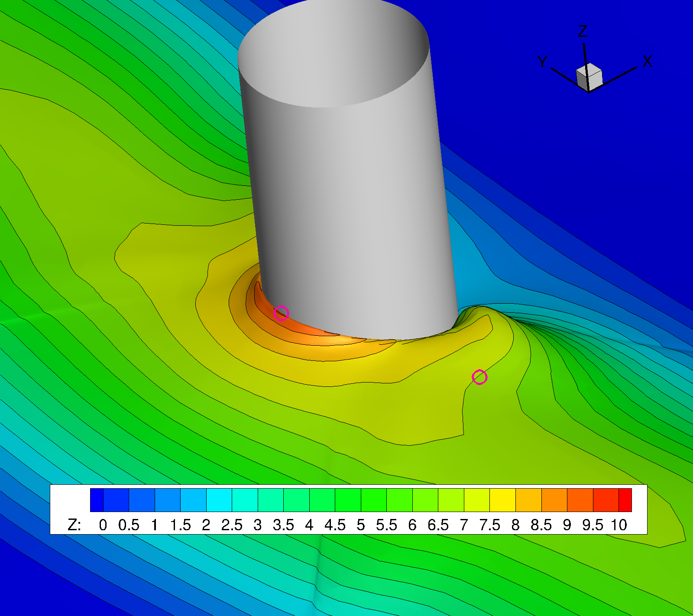Pick the red swatch at the legend's end

tap(625, 500)
